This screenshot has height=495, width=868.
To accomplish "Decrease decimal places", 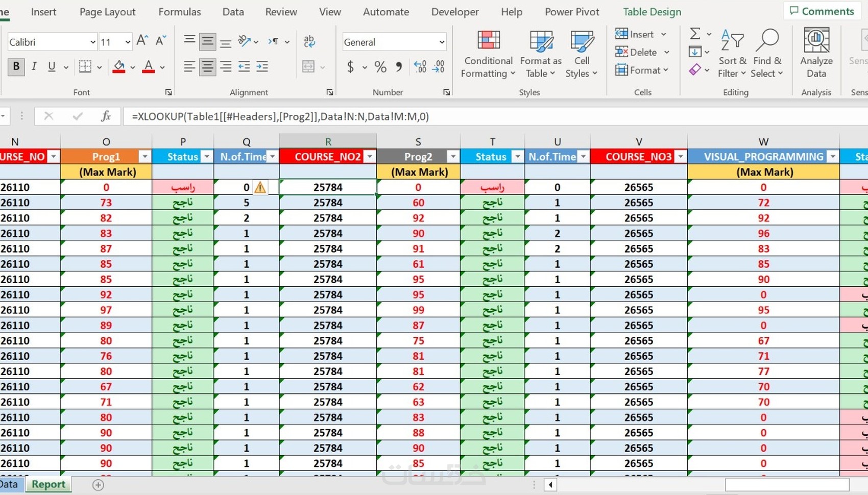I will pyautogui.click(x=439, y=66).
